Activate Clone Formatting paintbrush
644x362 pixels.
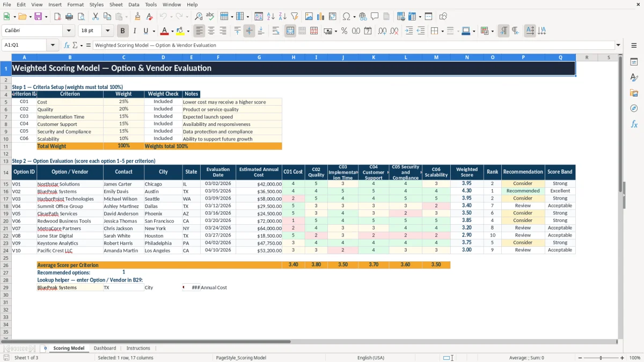pos(138,17)
